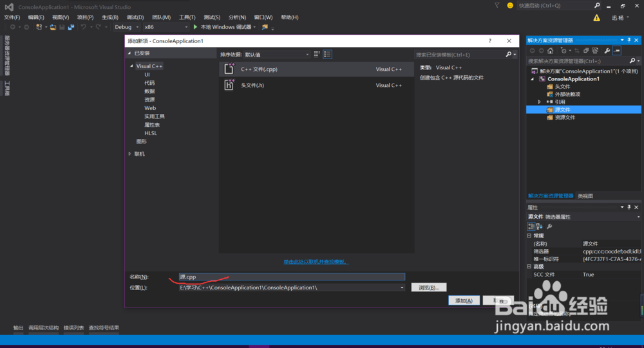Click the Home icon in Solution Explorer
This screenshot has width=644, height=348.
[x=551, y=50]
